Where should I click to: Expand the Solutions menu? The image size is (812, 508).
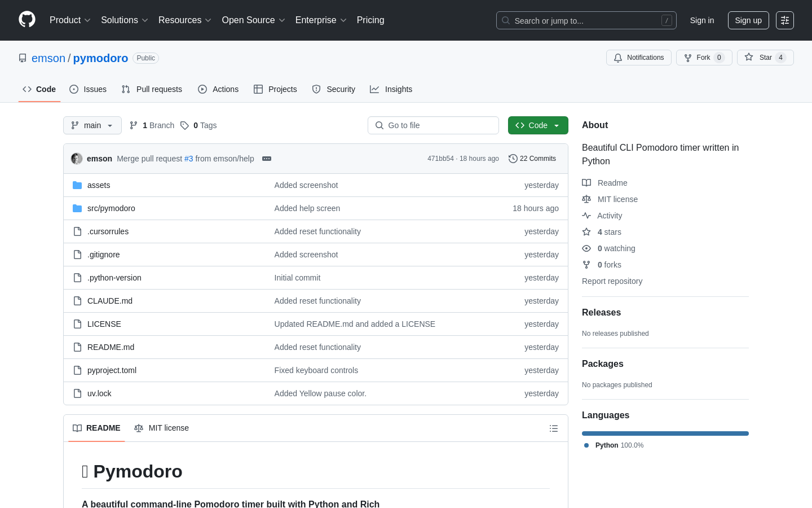125,20
